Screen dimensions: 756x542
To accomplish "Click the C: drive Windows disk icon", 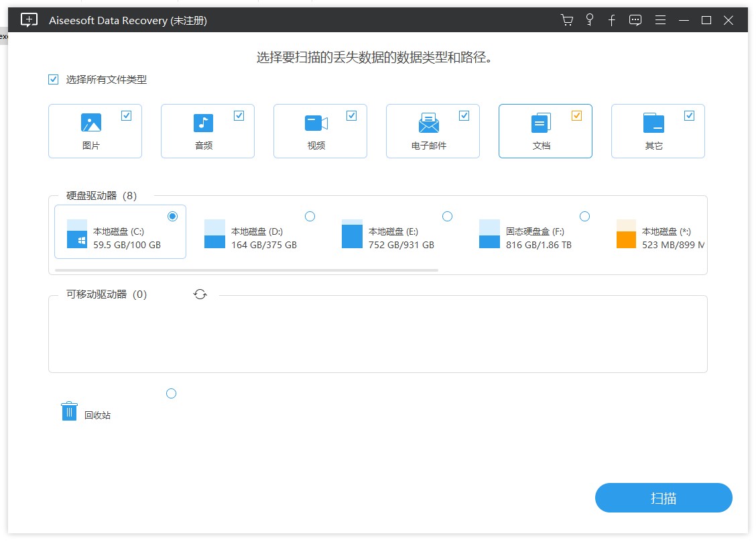I will click(77, 233).
